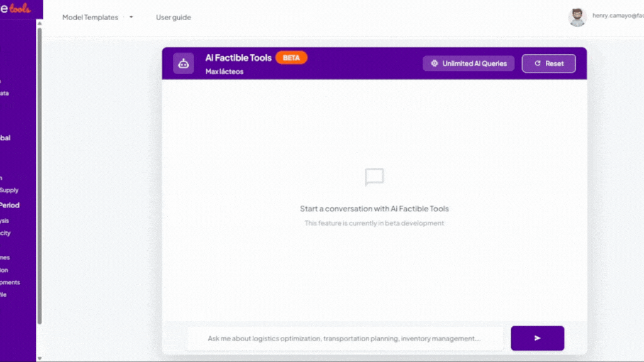Screen dimensions: 644x362
Task: Open the user avatar profile picture
Action: (577, 17)
